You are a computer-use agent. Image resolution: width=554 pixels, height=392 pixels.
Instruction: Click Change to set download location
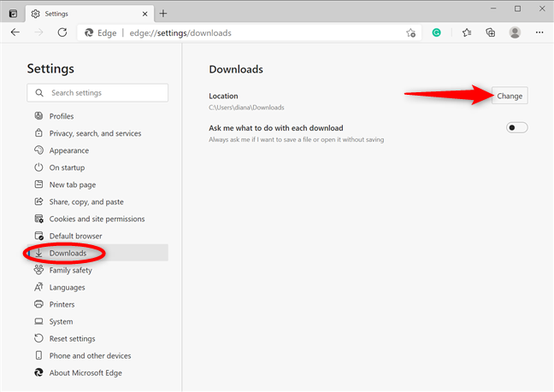point(510,96)
